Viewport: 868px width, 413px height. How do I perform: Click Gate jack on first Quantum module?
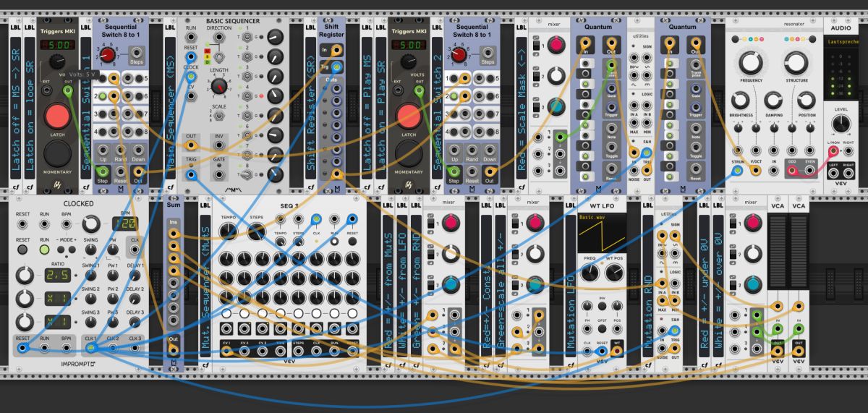tap(612, 89)
